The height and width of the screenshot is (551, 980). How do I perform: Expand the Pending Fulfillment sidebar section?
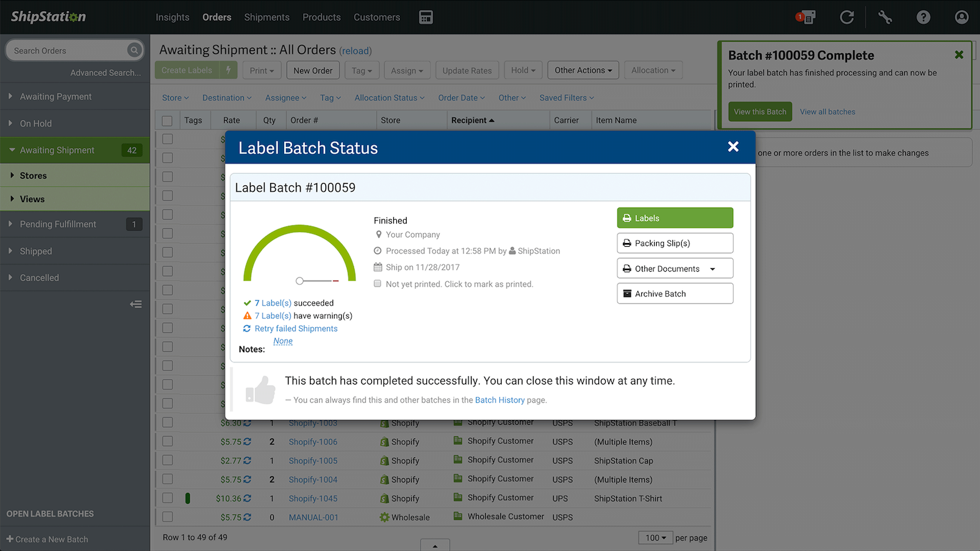coord(58,224)
